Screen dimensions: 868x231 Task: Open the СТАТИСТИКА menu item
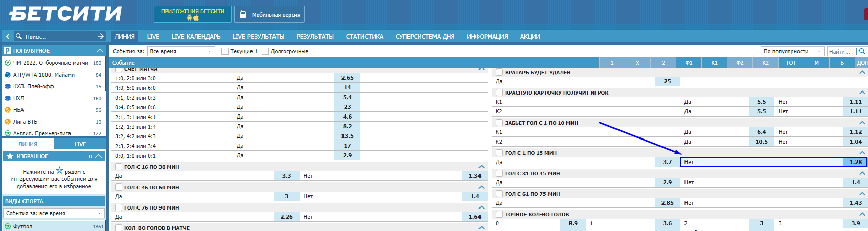[364, 36]
